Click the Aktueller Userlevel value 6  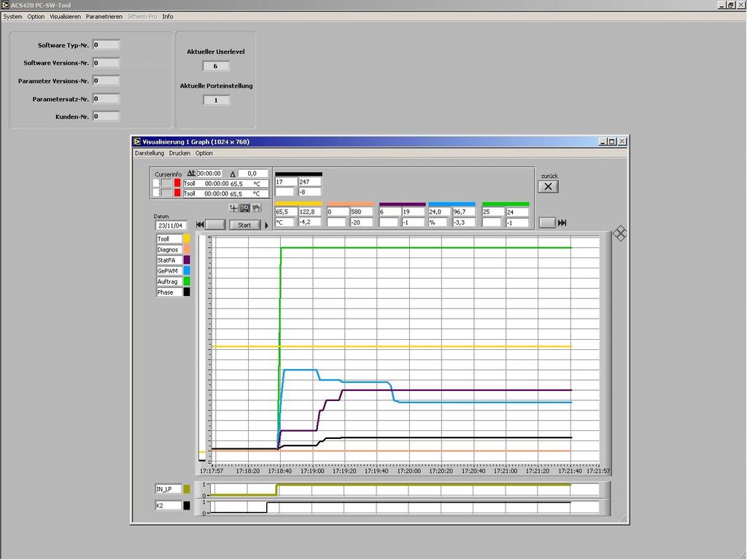[216, 66]
